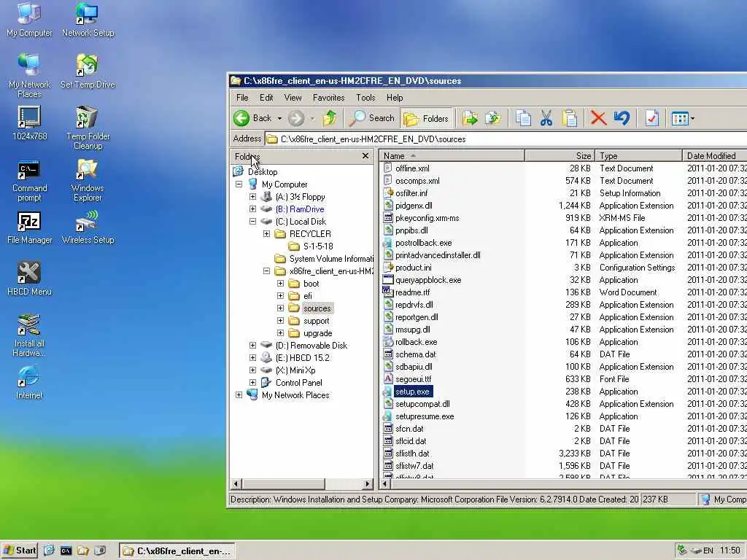The width and height of the screenshot is (747, 560).
Task: Expand the RECYCLER folder node
Action: tap(267, 234)
